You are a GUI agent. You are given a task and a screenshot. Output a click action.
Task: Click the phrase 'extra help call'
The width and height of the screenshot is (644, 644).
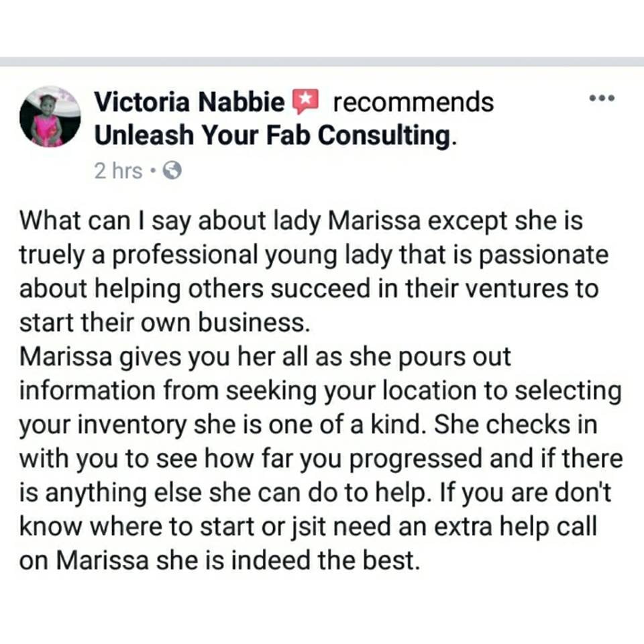tap(515, 527)
